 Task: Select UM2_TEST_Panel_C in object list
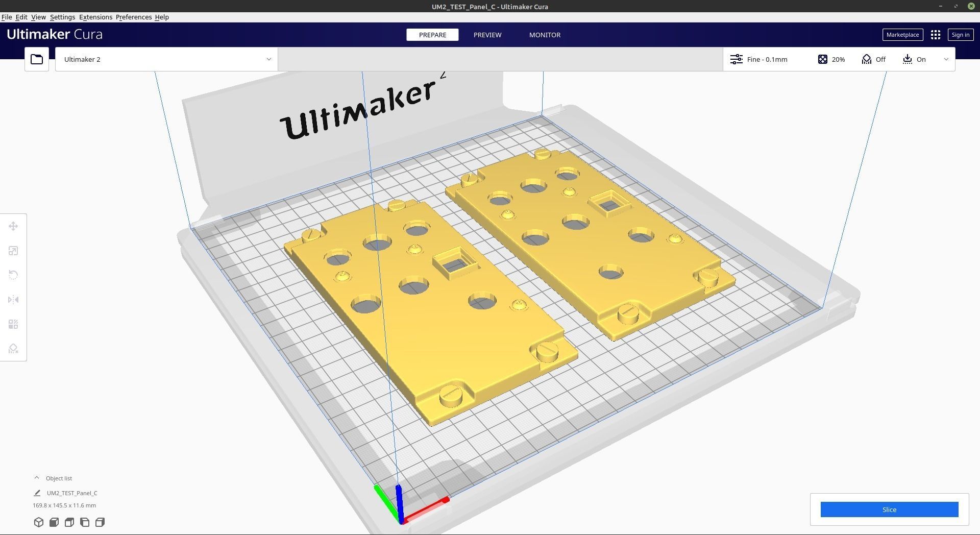pos(72,493)
